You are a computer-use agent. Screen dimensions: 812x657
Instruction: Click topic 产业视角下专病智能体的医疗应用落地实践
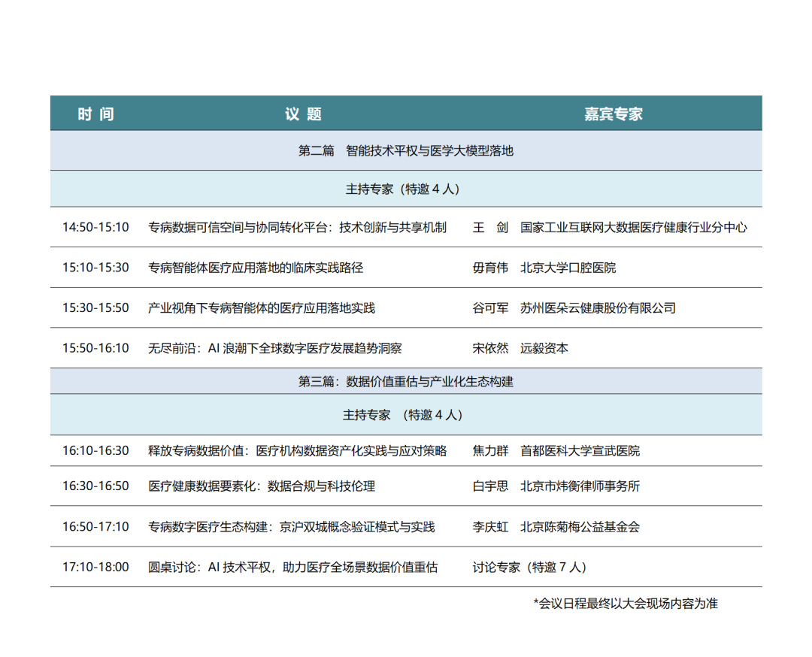[x=262, y=308]
